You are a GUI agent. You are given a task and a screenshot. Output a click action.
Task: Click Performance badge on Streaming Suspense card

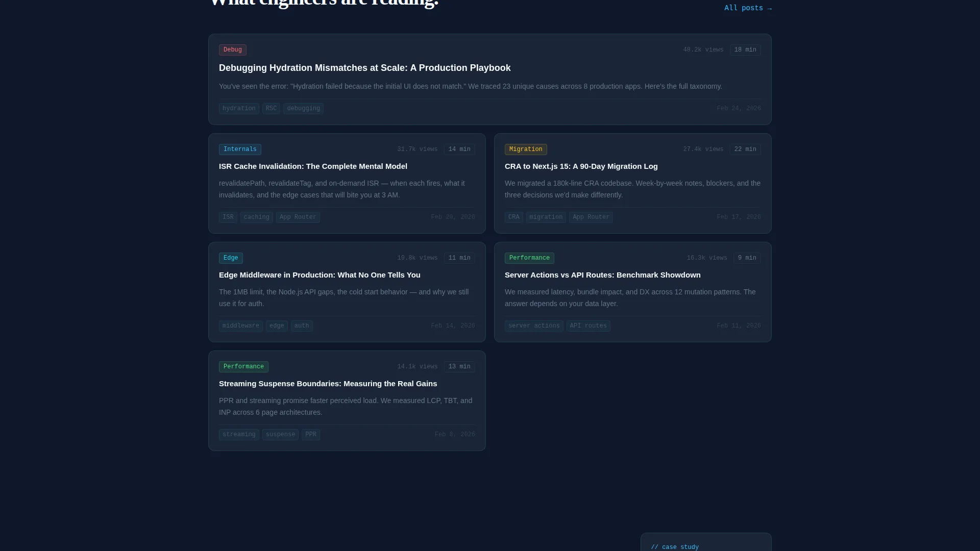pyautogui.click(x=243, y=367)
